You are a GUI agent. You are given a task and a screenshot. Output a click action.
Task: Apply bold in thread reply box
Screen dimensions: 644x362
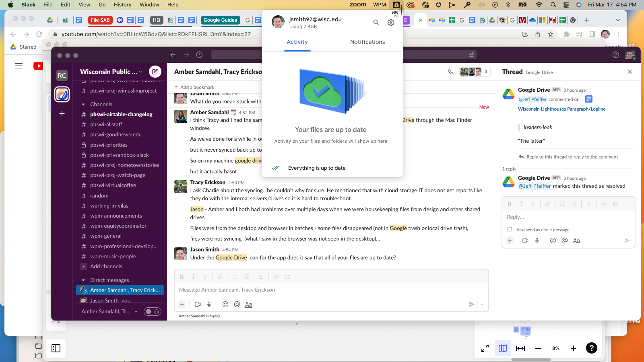[x=510, y=204]
